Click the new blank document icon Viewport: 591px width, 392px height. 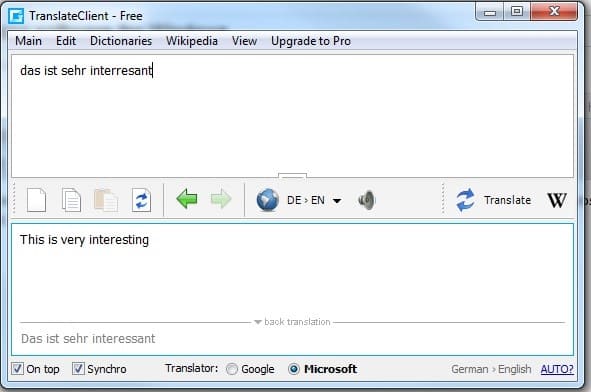coord(37,200)
